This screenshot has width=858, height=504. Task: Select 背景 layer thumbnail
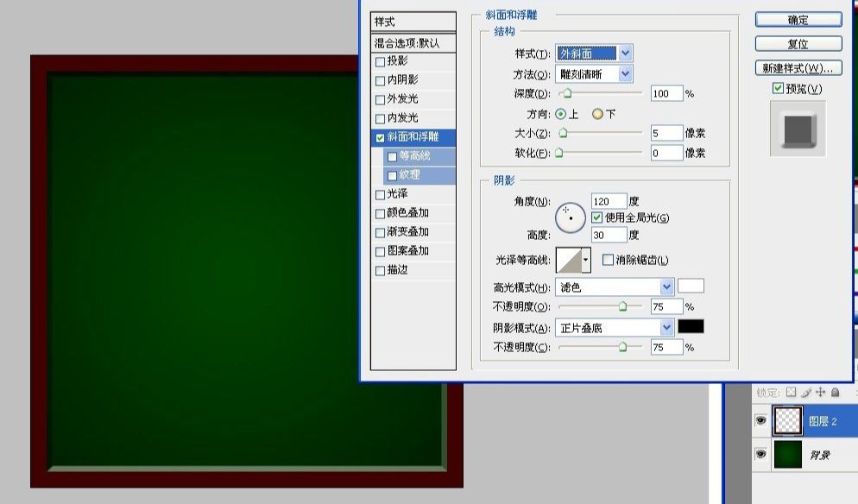coord(788,454)
